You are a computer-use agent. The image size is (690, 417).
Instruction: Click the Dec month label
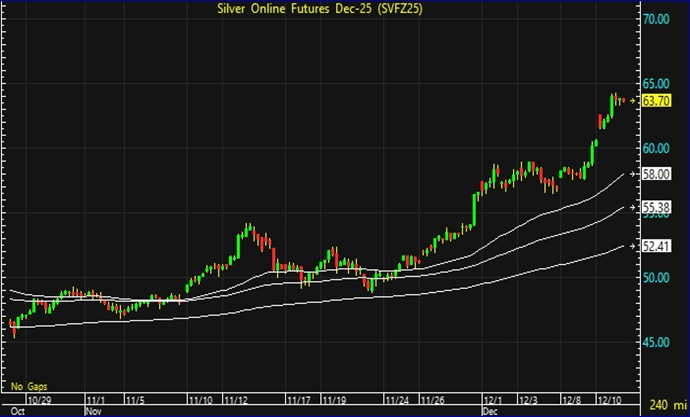(x=490, y=410)
